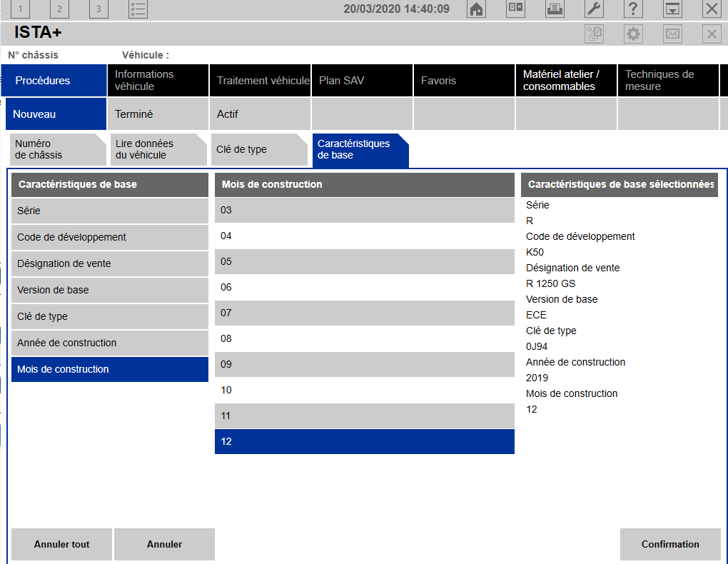
Task: Switch to Informations véhicule menu tab
Action: [x=158, y=80]
